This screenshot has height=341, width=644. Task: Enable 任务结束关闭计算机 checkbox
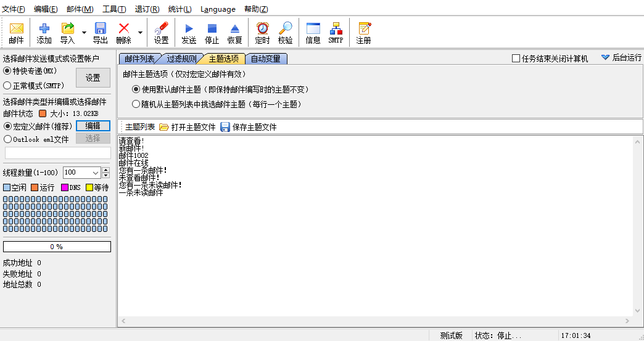click(x=516, y=59)
